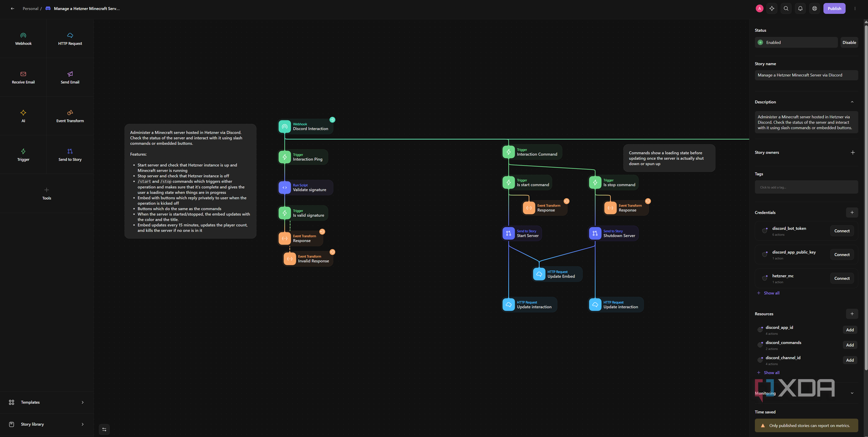The height and width of the screenshot is (437, 868).
Task: Select the Interaction Command trigger node
Action: pyautogui.click(x=532, y=152)
